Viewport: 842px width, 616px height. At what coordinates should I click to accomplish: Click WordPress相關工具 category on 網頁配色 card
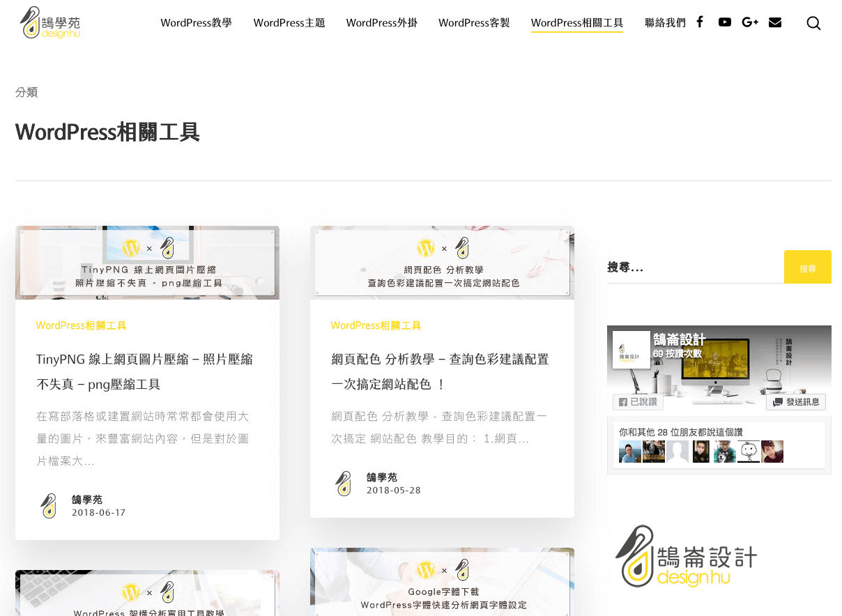tap(376, 325)
